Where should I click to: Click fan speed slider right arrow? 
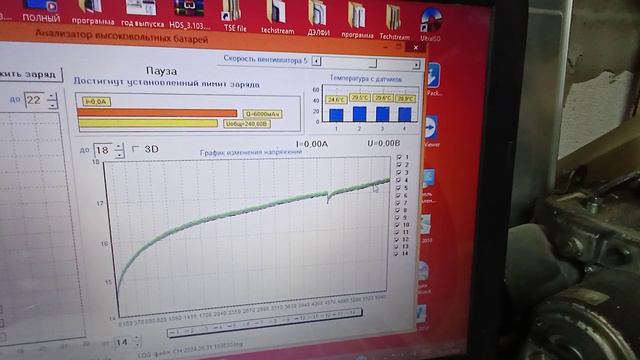[x=416, y=65]
